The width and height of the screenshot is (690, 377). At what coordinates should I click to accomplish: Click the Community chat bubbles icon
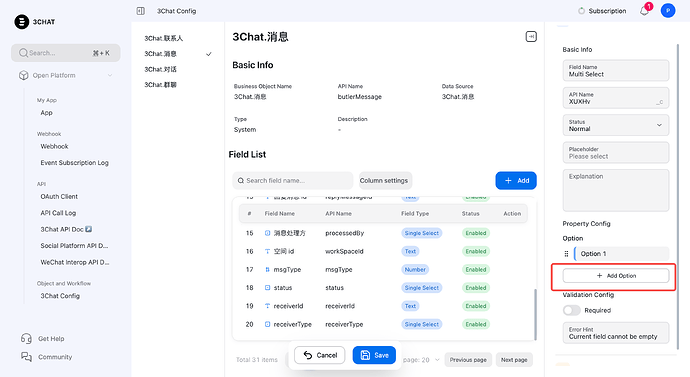click(x=26, y=357)
